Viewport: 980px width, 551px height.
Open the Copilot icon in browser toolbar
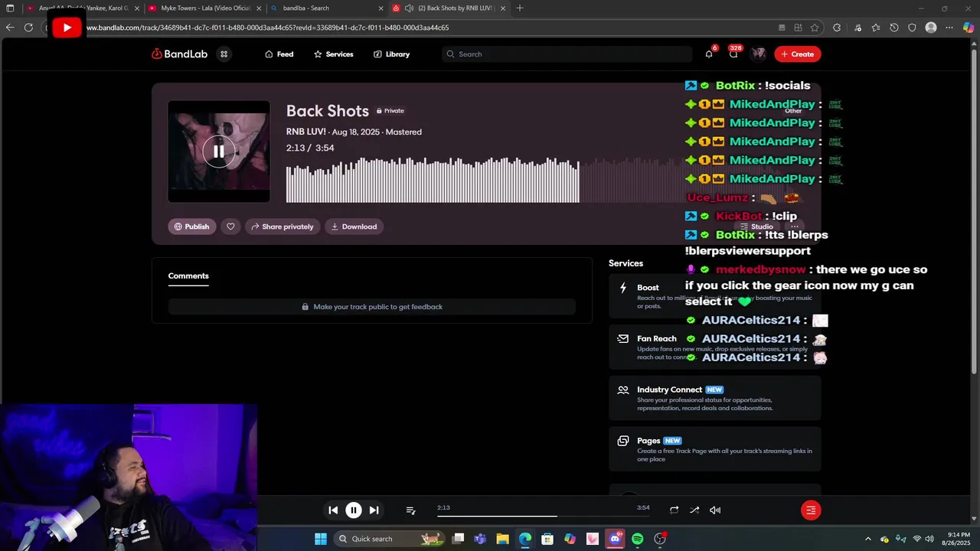click(969, 28)
